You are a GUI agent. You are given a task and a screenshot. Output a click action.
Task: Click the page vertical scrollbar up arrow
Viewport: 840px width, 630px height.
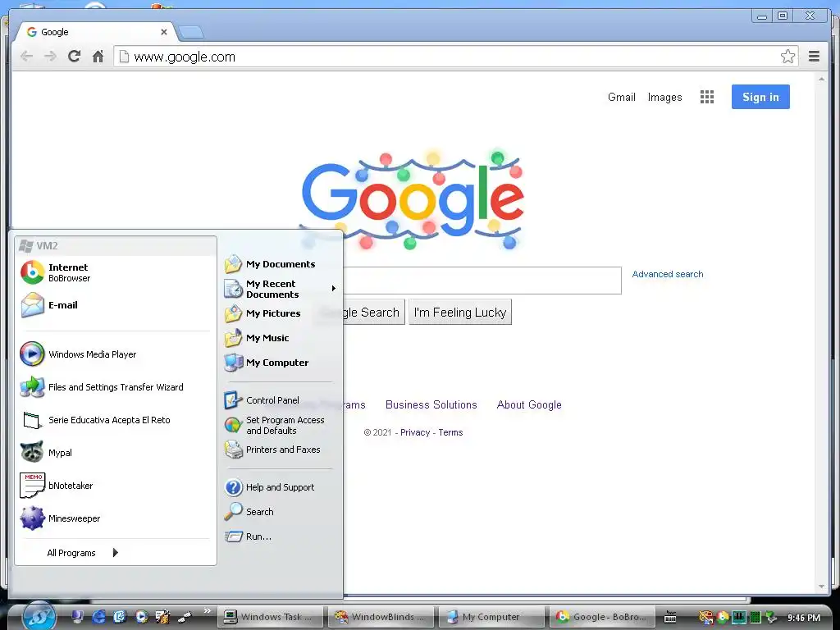[x=821, y=79]
